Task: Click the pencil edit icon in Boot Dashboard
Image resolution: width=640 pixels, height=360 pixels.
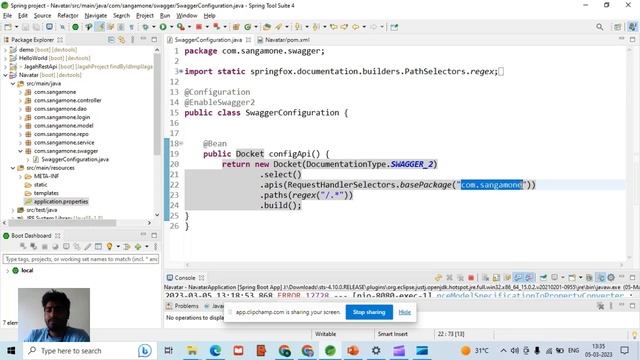Action: 88,247
